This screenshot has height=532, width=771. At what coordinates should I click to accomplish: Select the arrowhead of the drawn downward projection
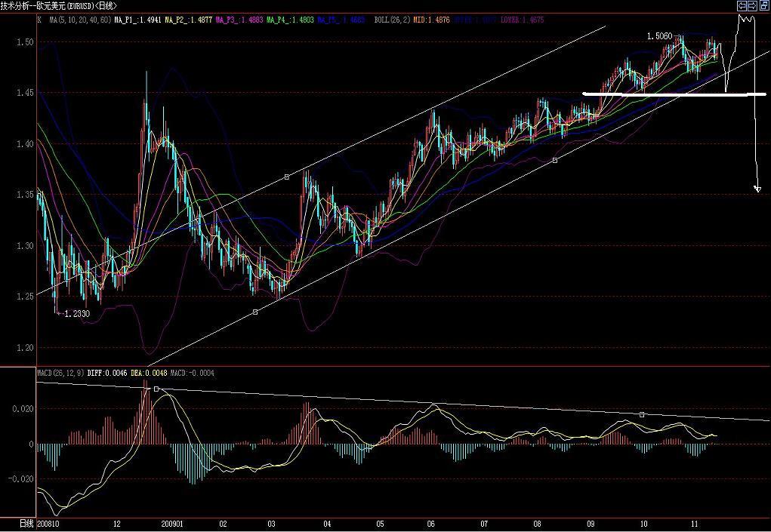(757, 189)
